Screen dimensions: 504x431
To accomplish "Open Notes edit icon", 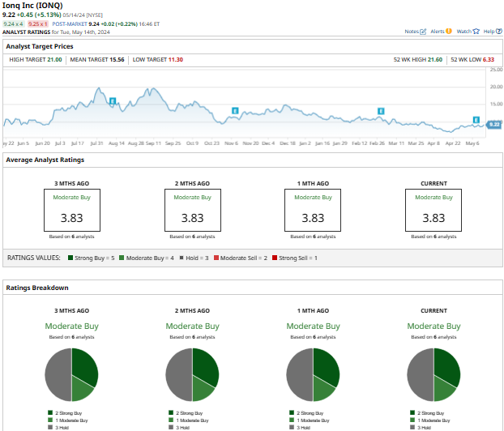I will pyautogui.click(x=423, y=32).
